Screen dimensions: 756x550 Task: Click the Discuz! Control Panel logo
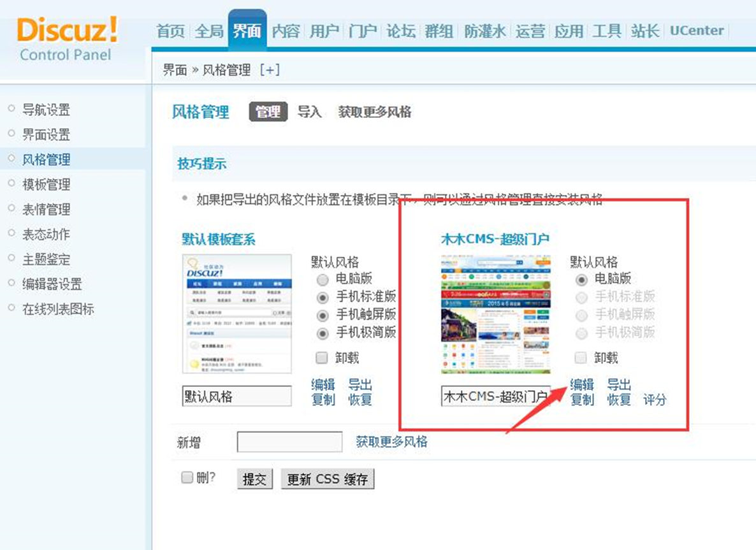(x=67, y=39)
